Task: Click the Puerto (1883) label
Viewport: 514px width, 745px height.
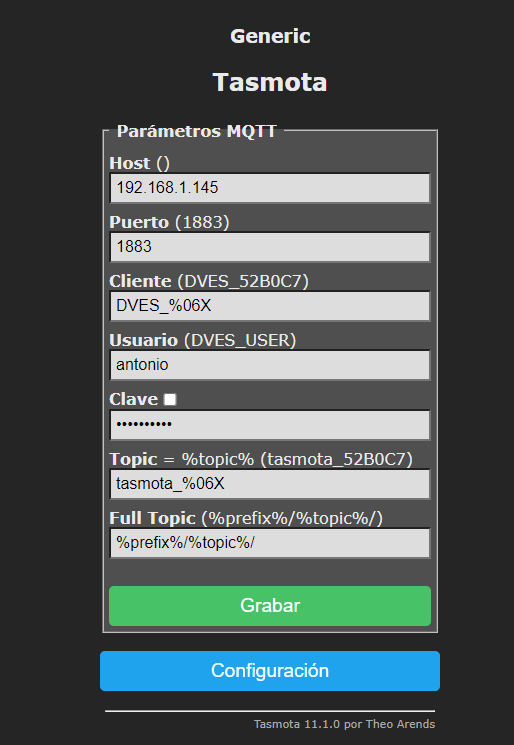Action: pos(169,222)
